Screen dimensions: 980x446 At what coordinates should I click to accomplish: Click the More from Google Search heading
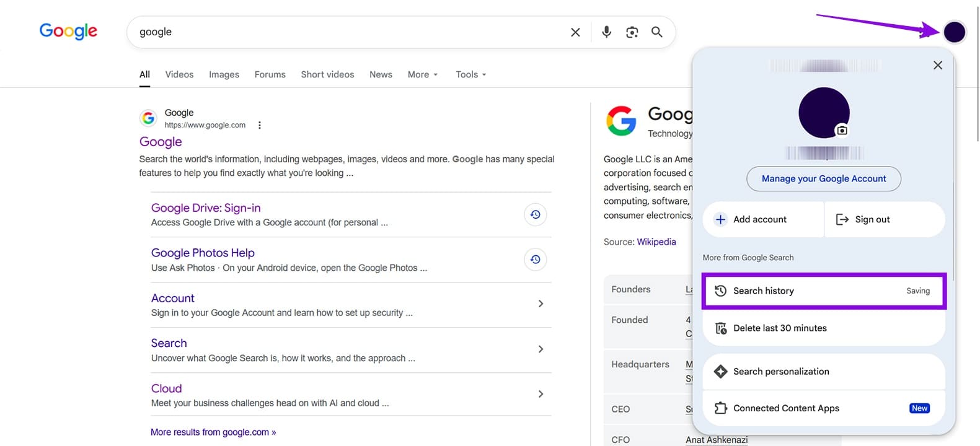748,258
